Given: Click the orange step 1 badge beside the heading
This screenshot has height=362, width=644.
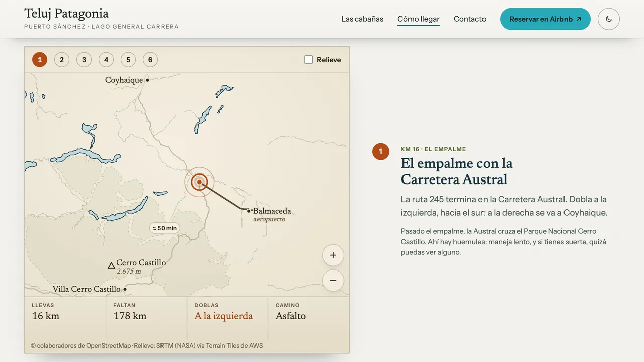Looking at the screenshot, I should point(381,152).
